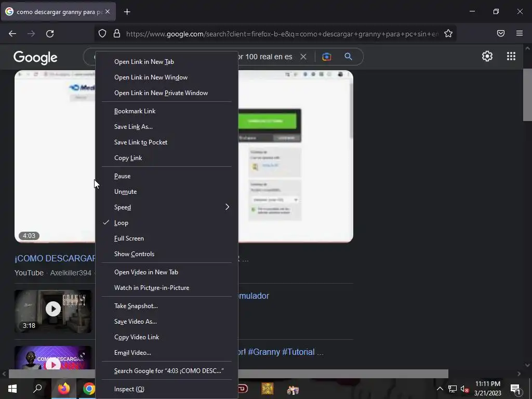The image size is (532, 399).
Task: Open the network status tray icon
Action: click(x=453, y=389)
